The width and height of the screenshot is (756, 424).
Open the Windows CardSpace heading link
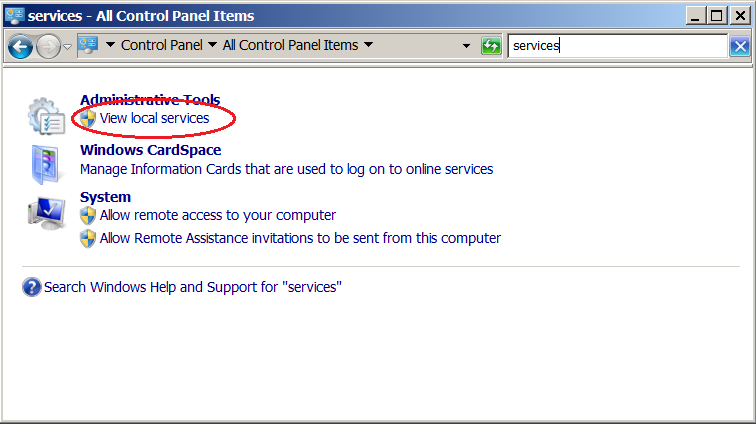click(x=150, y=150)
